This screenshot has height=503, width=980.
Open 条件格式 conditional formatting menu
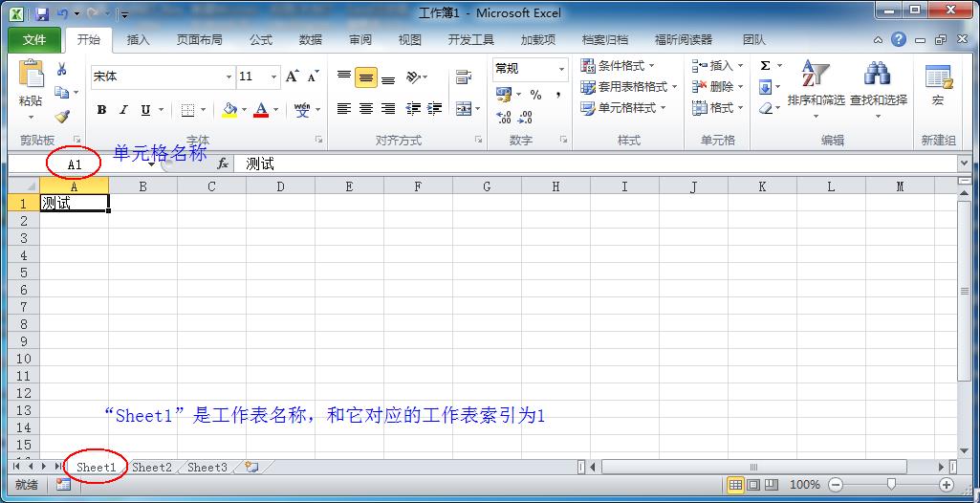point(618,66)
